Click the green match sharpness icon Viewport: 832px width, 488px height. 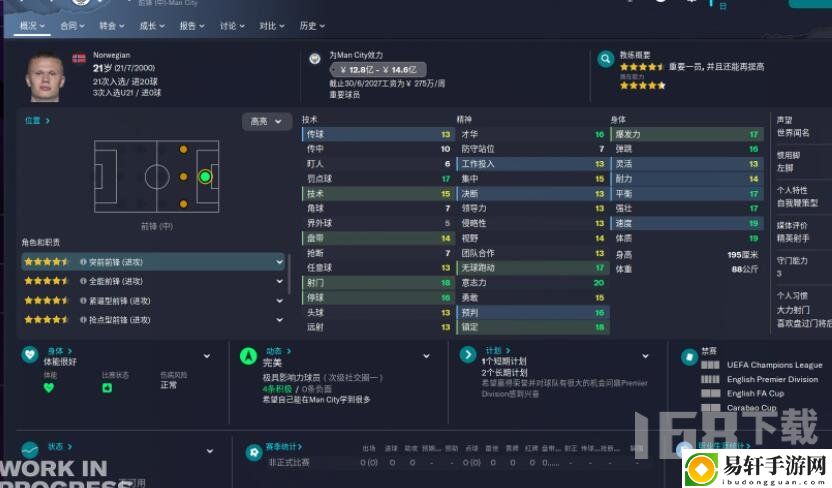[x=107, y=388]
